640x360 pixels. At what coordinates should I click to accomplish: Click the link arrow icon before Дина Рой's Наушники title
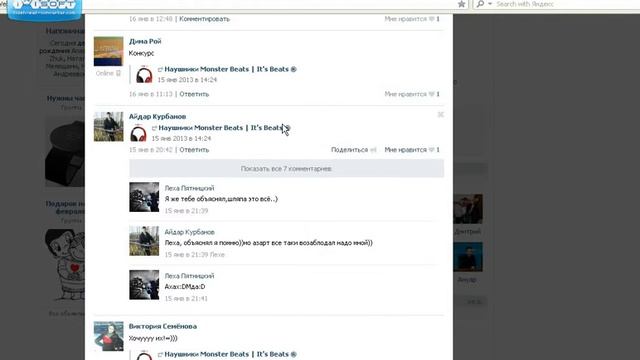click(160, 69)
